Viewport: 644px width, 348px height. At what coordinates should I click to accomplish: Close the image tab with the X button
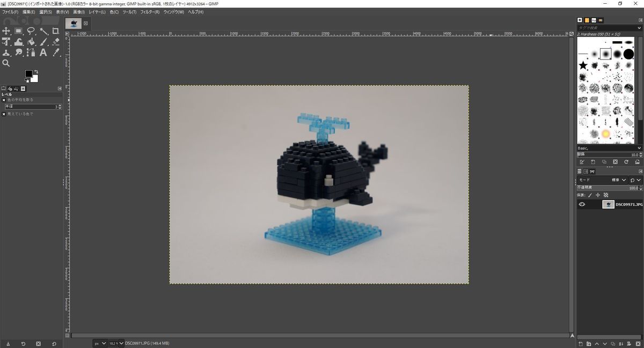(86, 24)
